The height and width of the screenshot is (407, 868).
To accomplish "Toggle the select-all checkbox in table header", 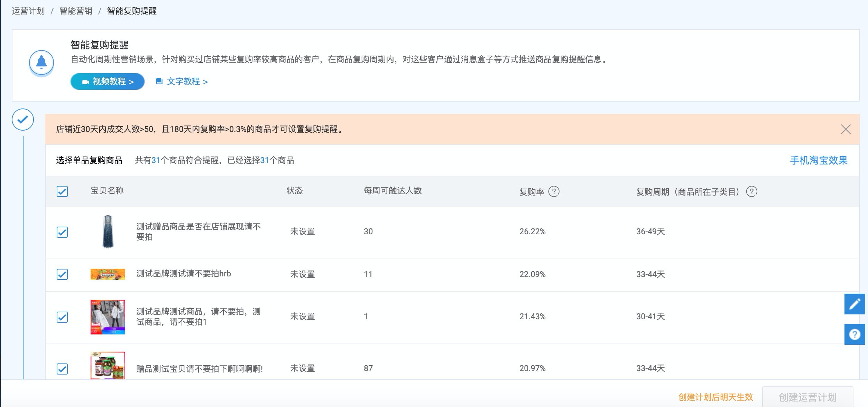I will click(x=62, y=191).
